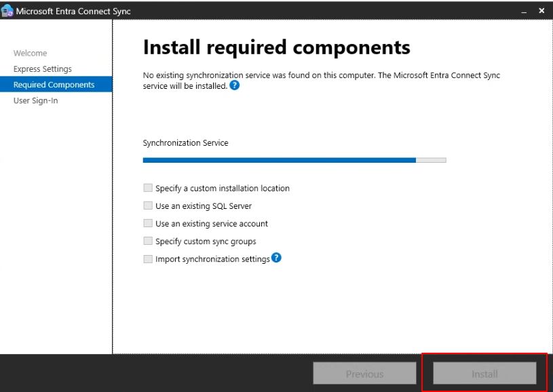Image resolution: width=553 pixels, height=392 pixels.
Task: Click the window title Microsoft Entra Connect Sync
Action: pyautogui.click(x=73, y=12)
